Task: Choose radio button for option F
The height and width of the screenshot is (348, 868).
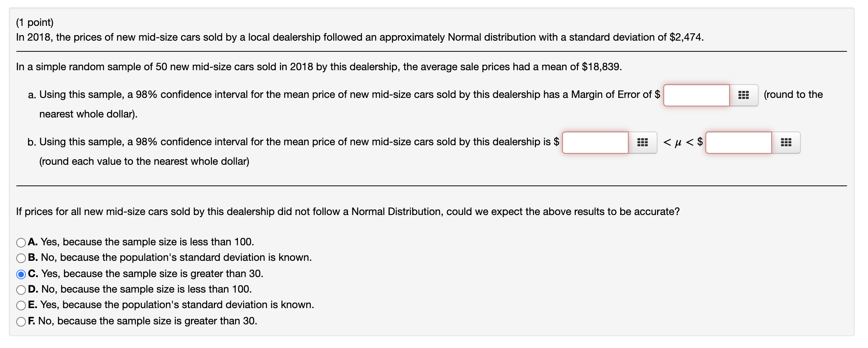Action: coord(21,321)
